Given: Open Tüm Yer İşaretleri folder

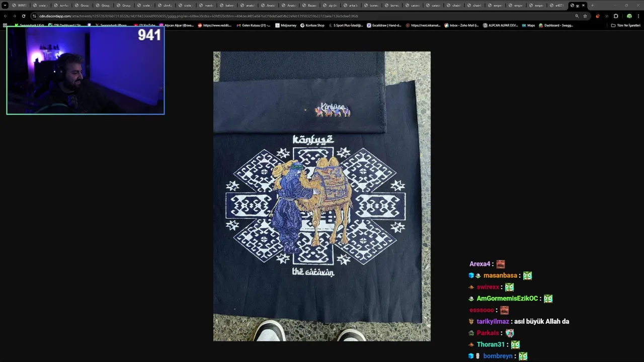Looking at the screenshot, I should pyautogui.click(x=626, y=25).
